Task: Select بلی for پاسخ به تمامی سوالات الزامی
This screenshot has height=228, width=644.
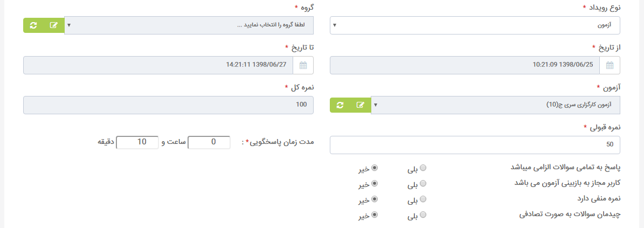Action: pos(423,168)
